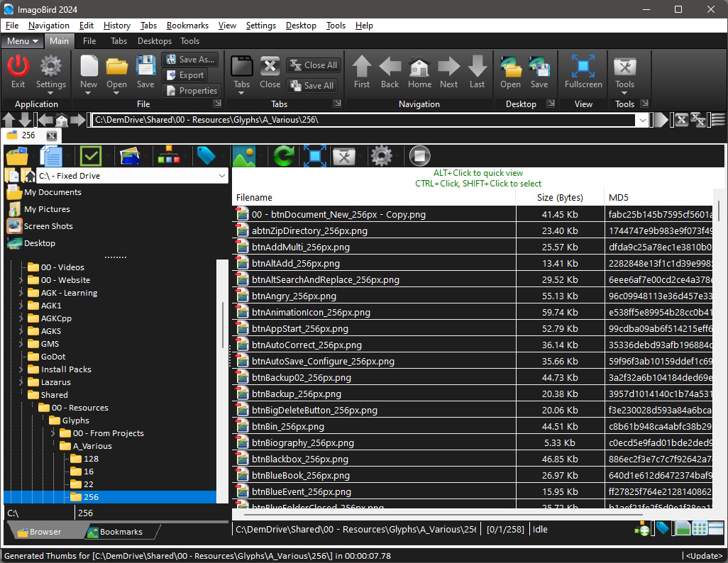Click the New file ribbon icon

[89, 67]
